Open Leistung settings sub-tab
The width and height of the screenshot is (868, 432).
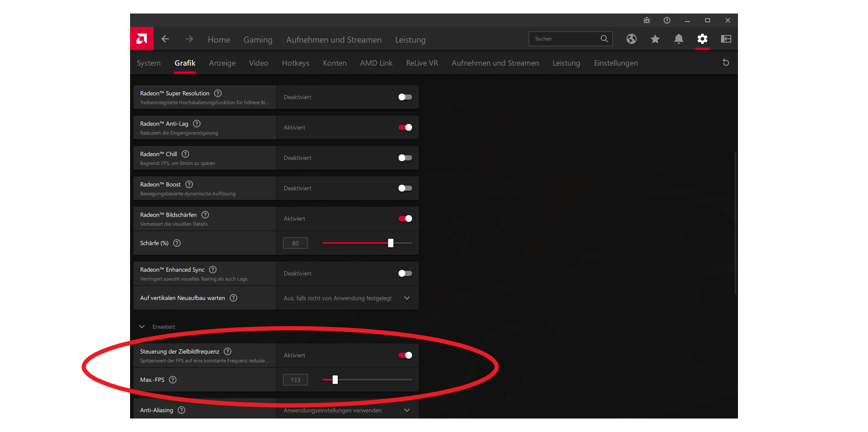click(566, 63)
